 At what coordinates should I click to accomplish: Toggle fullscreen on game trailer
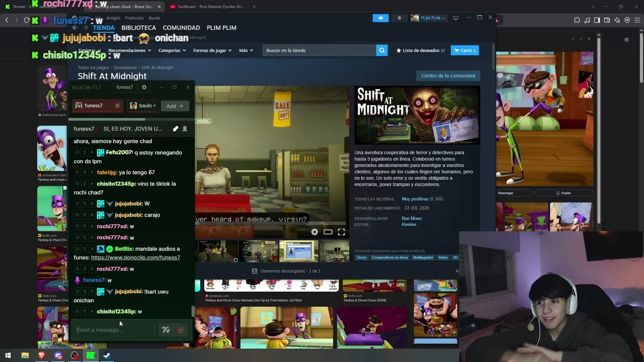[x=341, y=232]
